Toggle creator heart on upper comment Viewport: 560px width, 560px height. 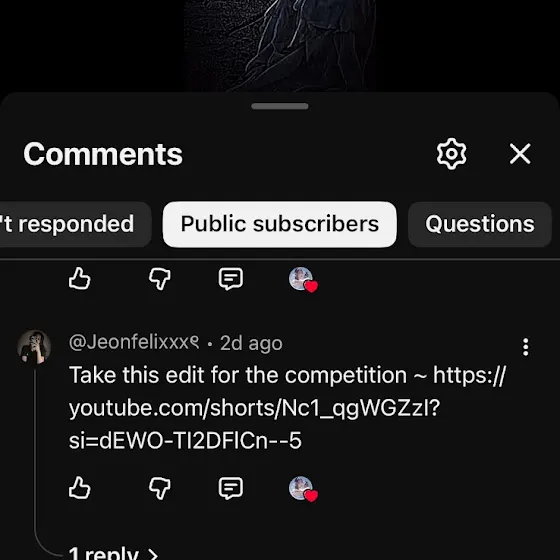coord(303,280)
